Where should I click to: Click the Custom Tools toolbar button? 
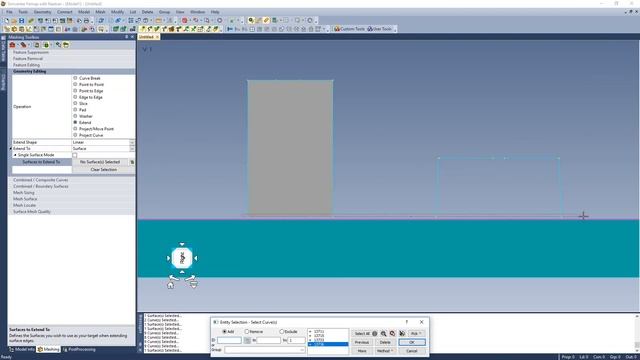(349, 29)
